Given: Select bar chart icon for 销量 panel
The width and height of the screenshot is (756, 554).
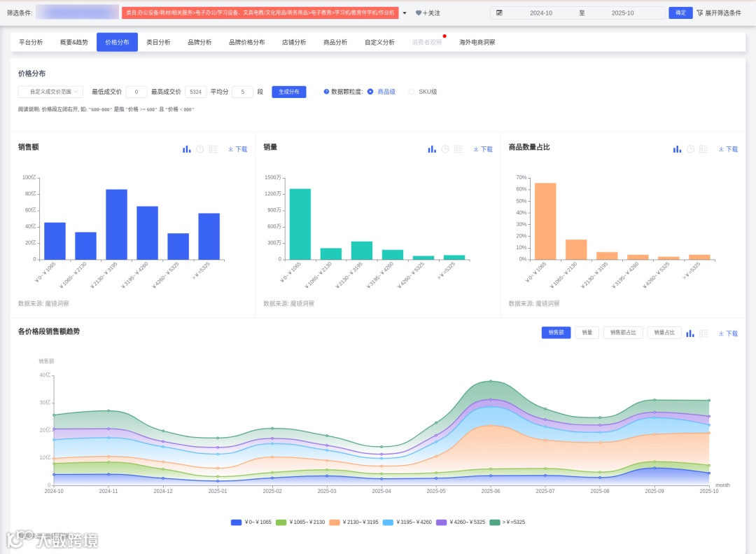Looking at the screenshot, I should 432,149.
